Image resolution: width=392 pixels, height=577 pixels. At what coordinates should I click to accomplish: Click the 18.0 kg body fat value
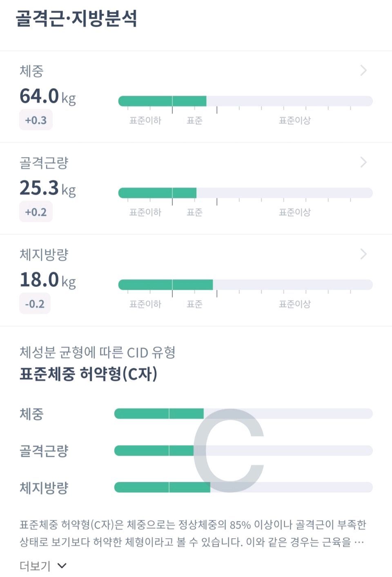point(48,281)
